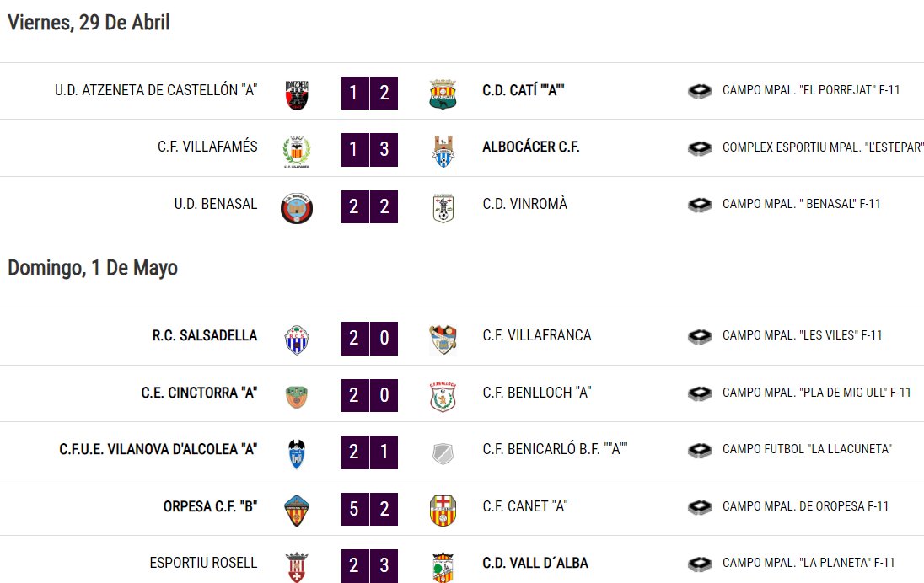Click the C.F. Benicarló placeholder grey shield

(443, 453)
